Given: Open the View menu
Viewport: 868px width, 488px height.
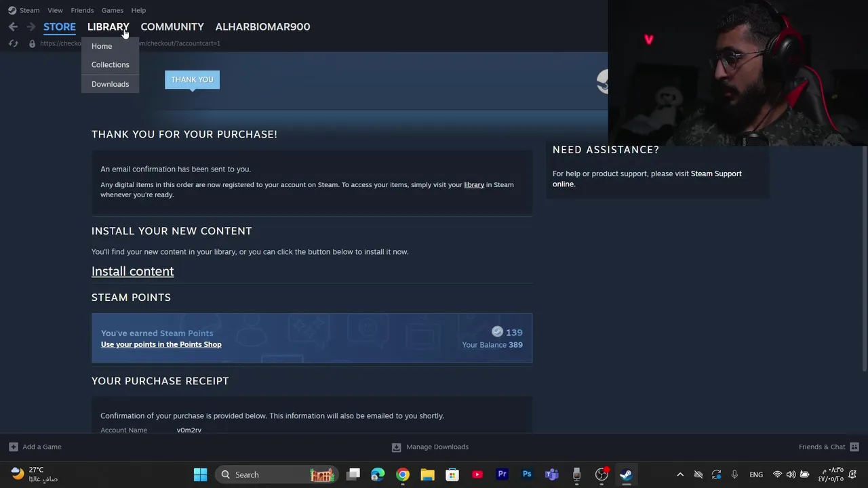Looking at the screenshot, I should (55, 10).
